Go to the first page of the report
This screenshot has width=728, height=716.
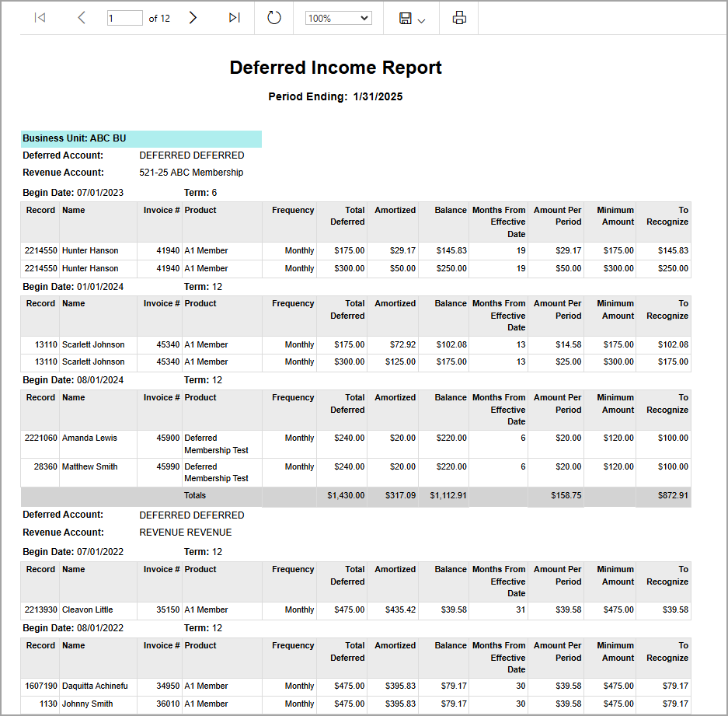tap(40, 18)
